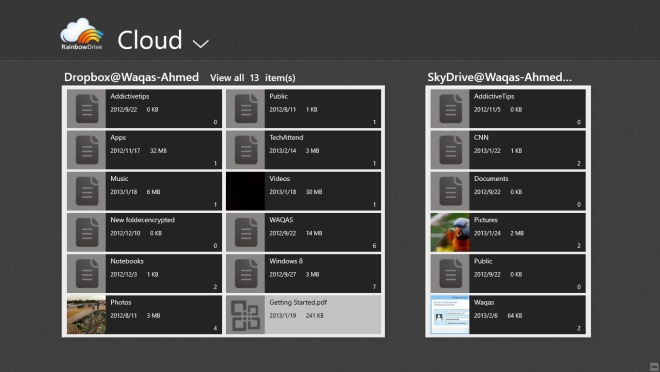Select the Videos folder name
This screenshot has height=372, width=660.
tap(279, 179)
